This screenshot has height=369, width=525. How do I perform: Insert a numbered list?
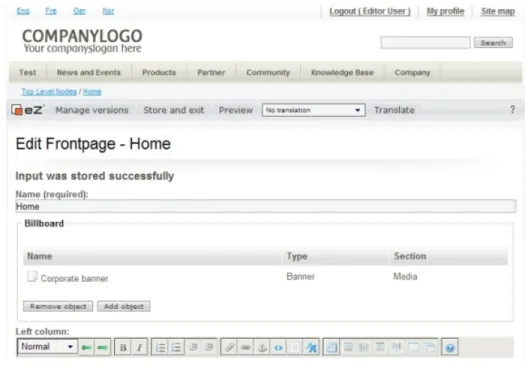point(160,347)
